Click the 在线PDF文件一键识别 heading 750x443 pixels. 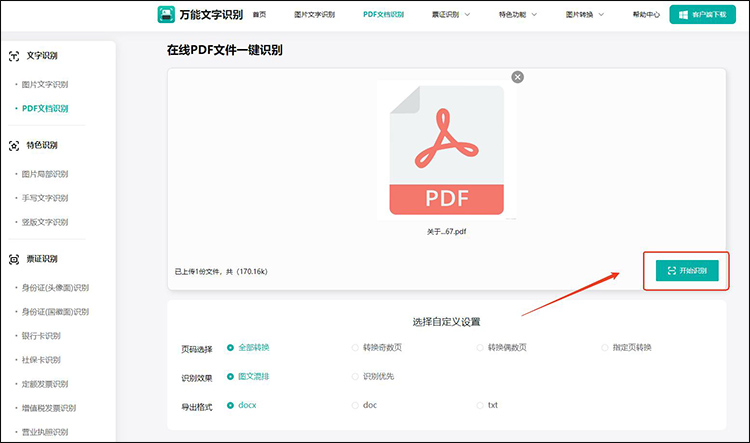click(x=224, y=50)
